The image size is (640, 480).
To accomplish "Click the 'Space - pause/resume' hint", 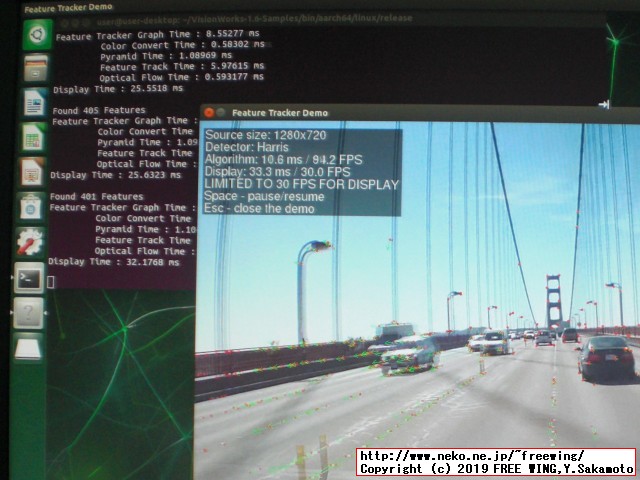I will 264,197.
